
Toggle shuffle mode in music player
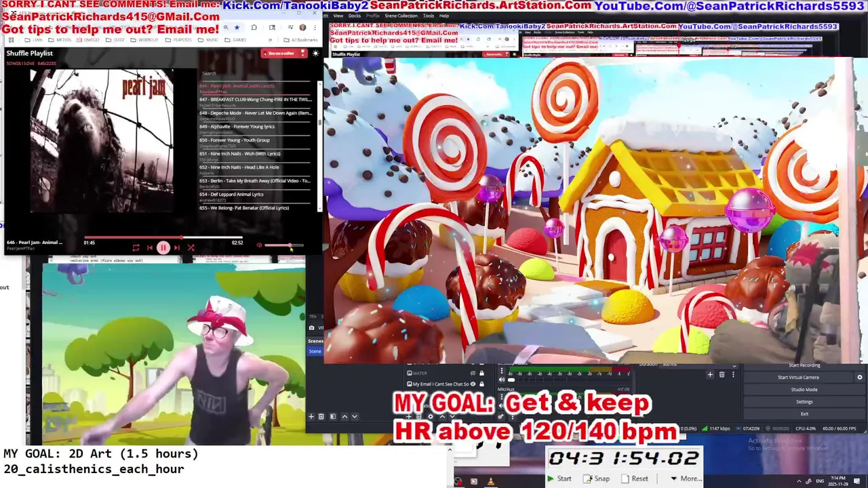coord(191,248)
